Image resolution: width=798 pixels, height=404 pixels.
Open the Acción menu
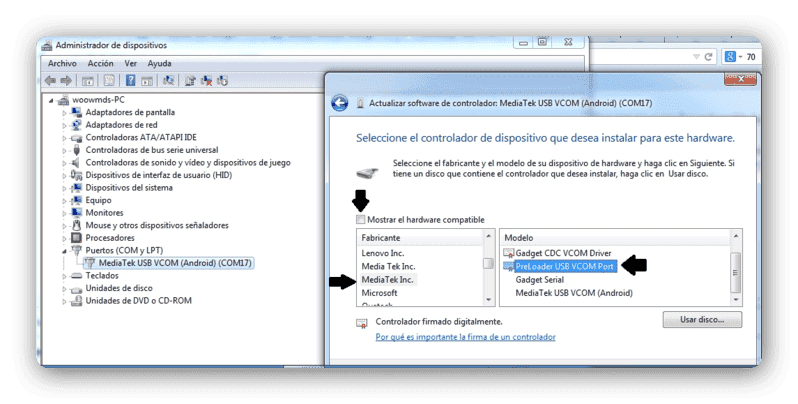[x=100, y=63]
